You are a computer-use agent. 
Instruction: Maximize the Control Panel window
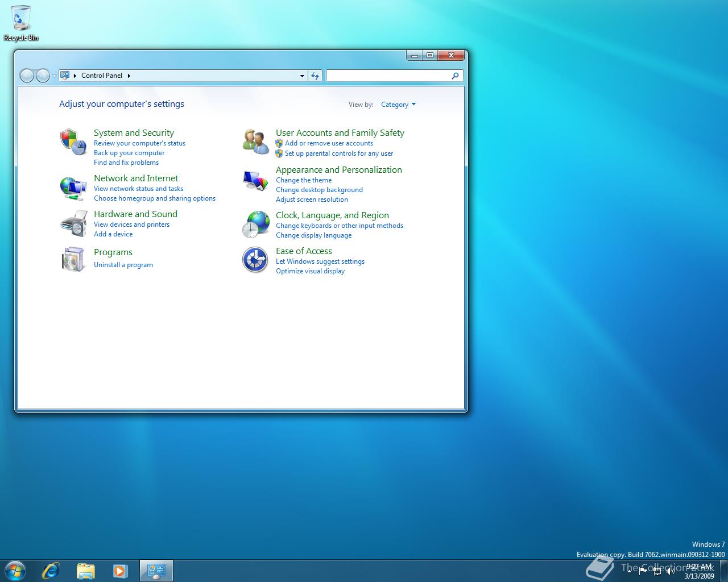[430, 55]
